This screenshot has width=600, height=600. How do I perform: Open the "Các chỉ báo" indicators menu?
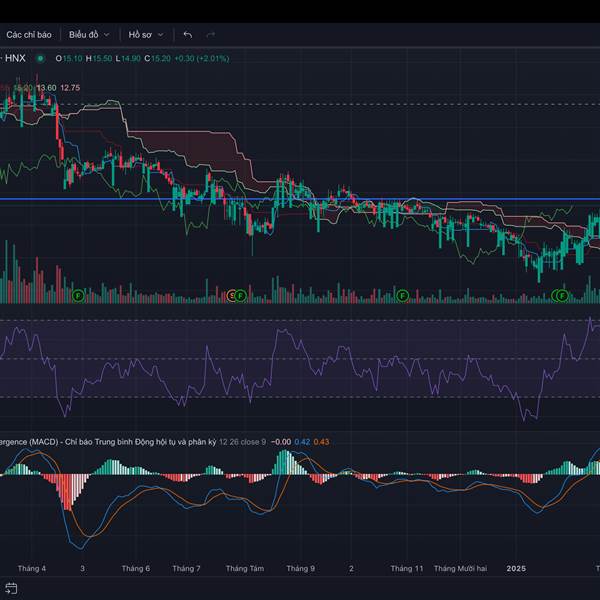(x=28, y=34)
